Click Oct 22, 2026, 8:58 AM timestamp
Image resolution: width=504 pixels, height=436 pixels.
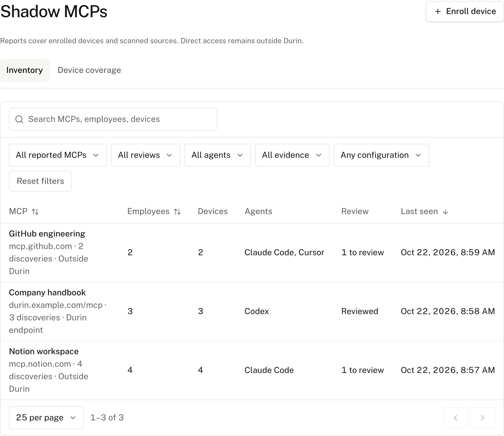(448, 311)
